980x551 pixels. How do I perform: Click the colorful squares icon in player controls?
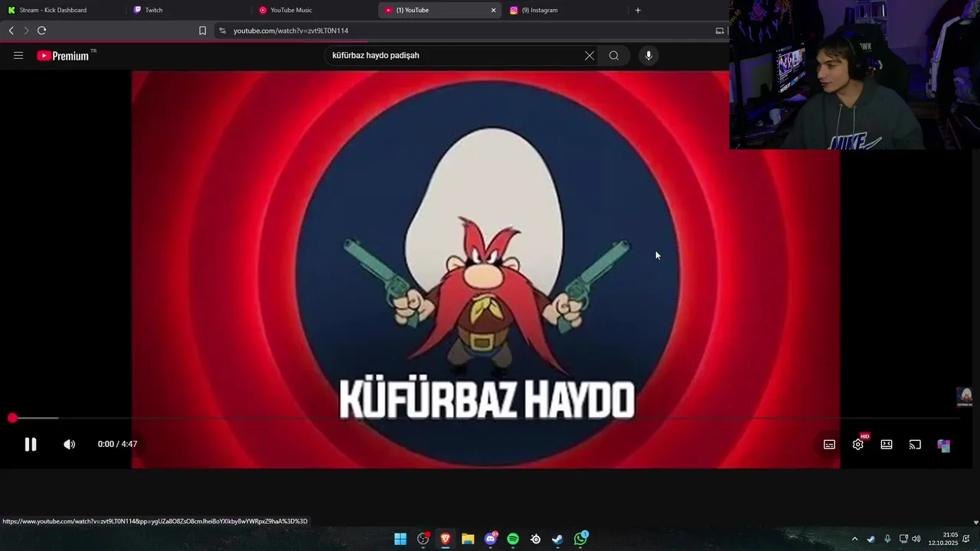944,445
